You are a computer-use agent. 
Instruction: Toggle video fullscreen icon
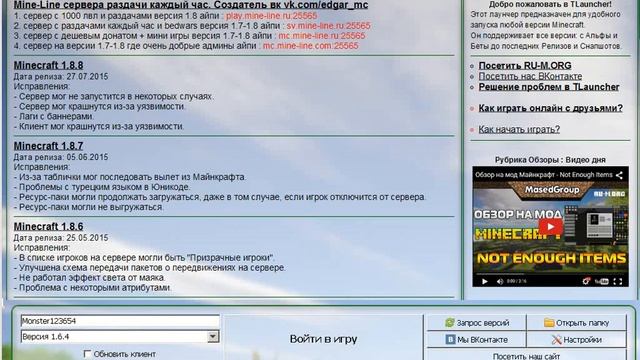pos(618,281)
